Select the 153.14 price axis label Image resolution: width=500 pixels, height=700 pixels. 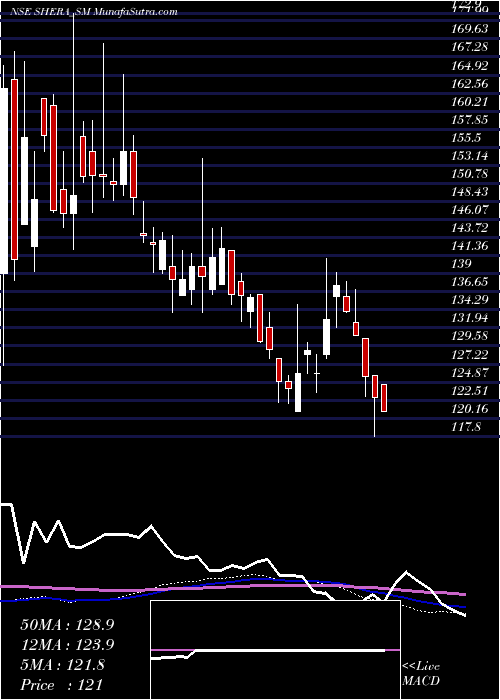point(470,156)
